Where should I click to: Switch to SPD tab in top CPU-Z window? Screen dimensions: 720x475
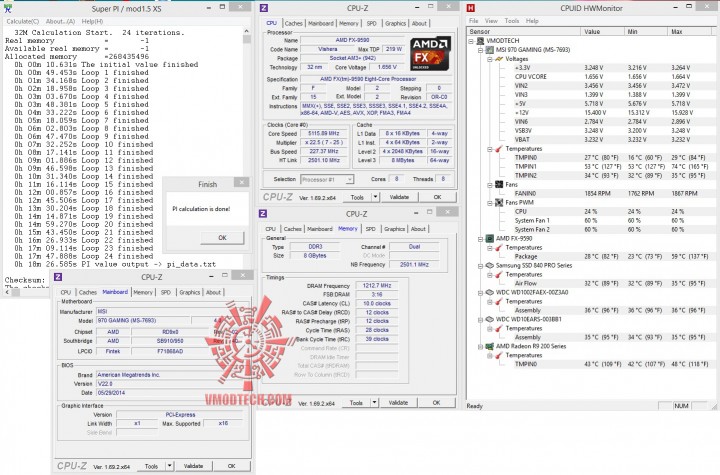[x=371, y=23]
